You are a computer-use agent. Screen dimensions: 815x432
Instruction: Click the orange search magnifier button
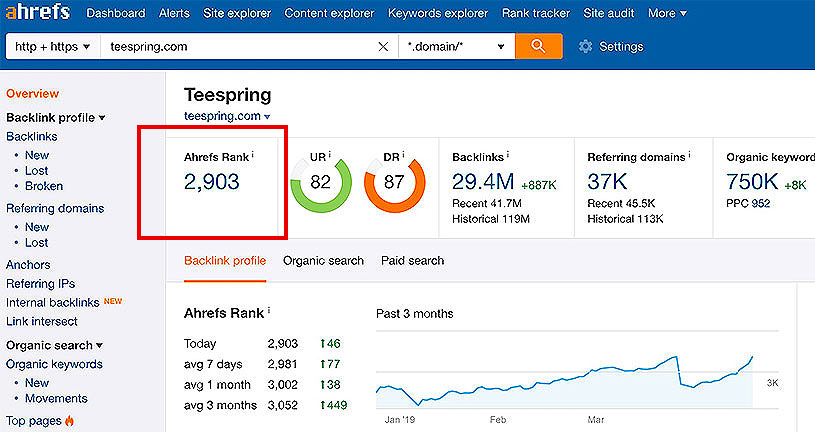(x=538, y=46)
